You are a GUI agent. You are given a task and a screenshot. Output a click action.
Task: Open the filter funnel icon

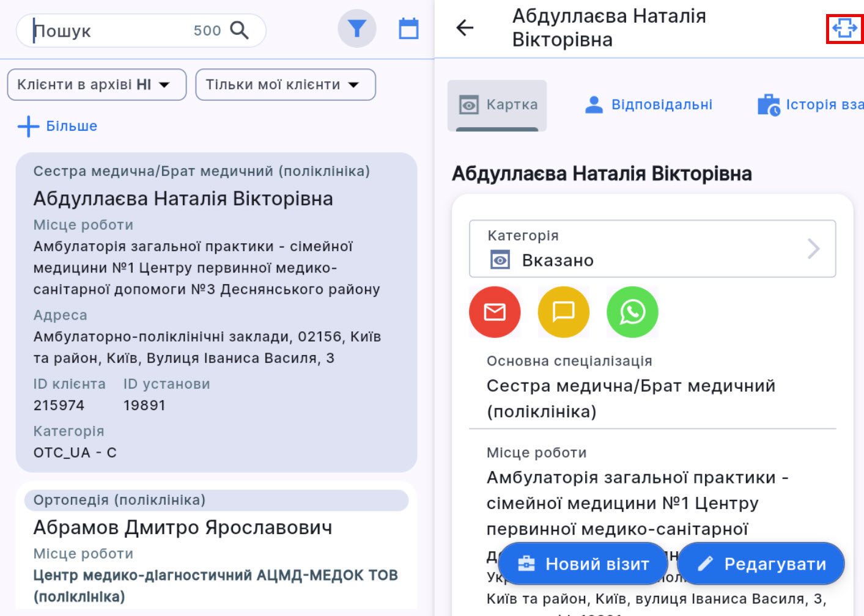pyautogui.click(x=356, y=29)
